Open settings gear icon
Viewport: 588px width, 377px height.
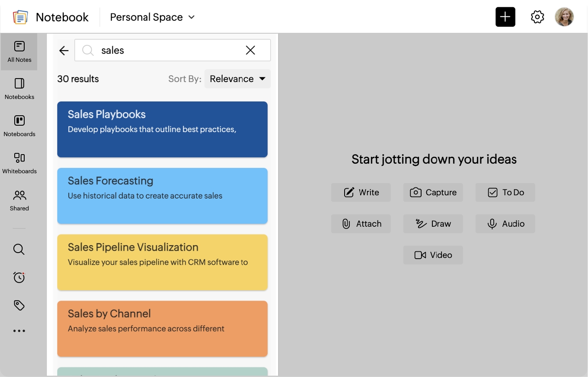click(537, 17)
